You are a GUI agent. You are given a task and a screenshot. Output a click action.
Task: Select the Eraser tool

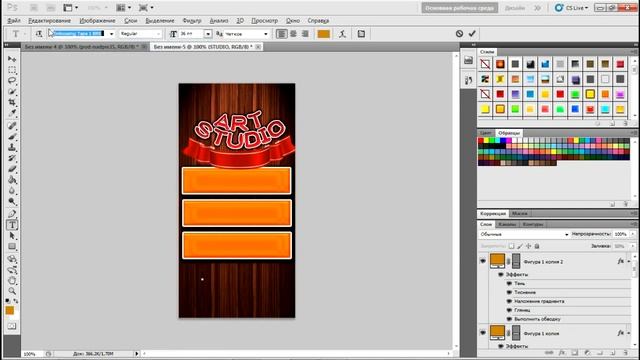tap(12, 169)
